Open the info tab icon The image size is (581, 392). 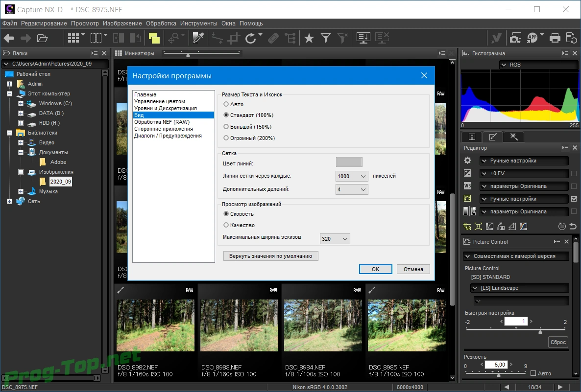472,137
